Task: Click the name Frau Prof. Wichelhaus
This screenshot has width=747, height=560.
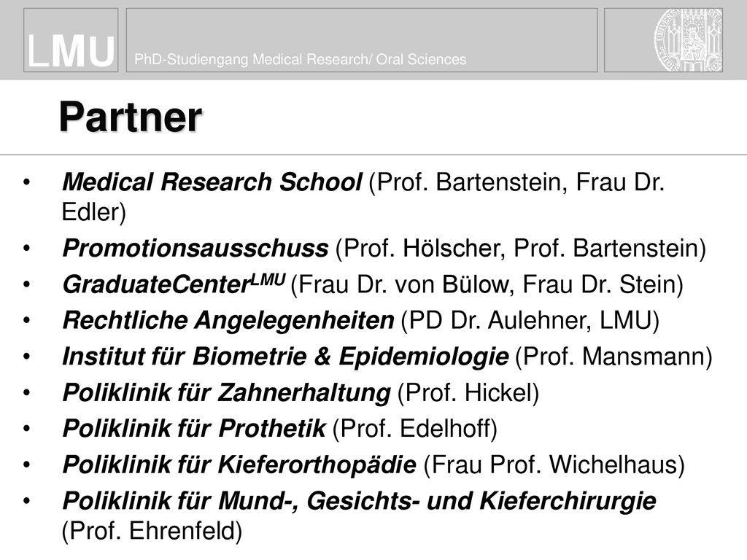Action: [x=554, y=464]
